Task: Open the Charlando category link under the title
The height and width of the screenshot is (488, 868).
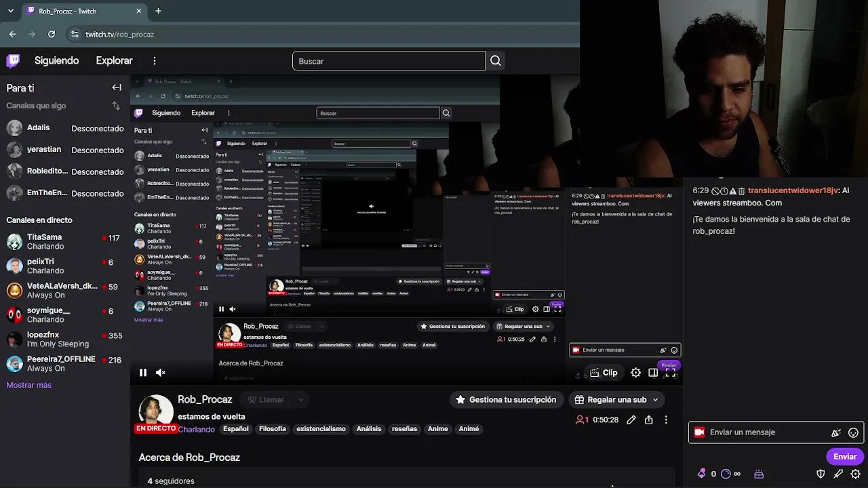Action: point(196,429)
